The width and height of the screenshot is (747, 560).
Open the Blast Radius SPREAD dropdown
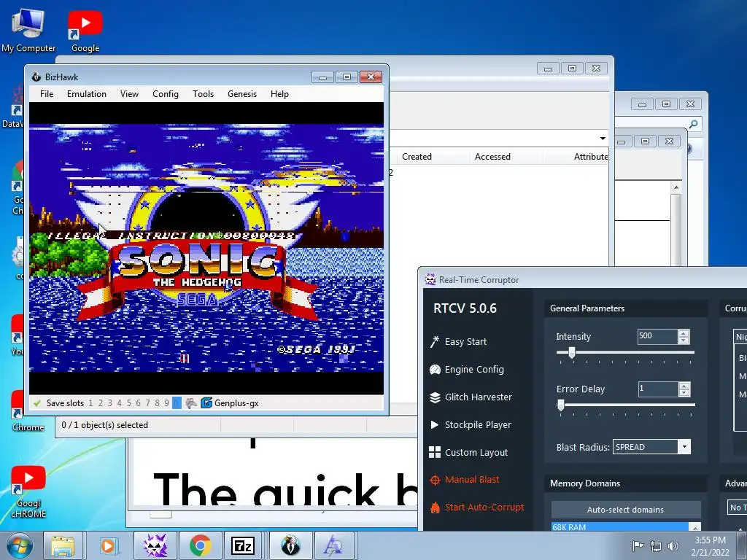point(684,447)
